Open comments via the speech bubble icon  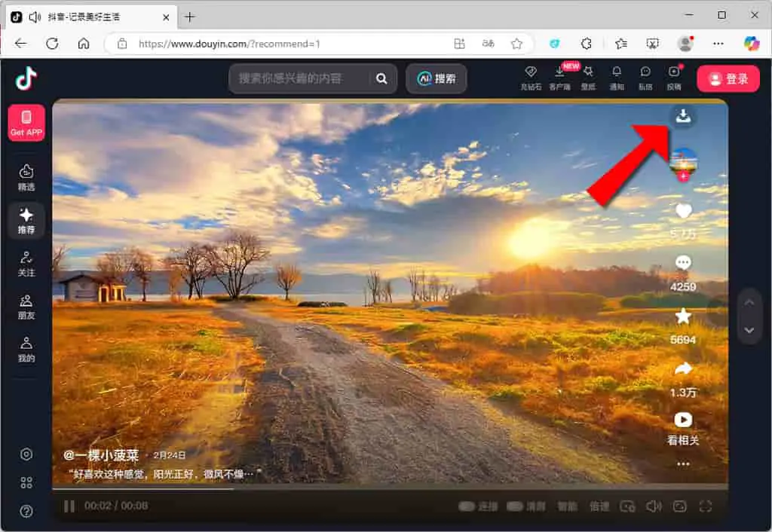[x=683, y=262]
